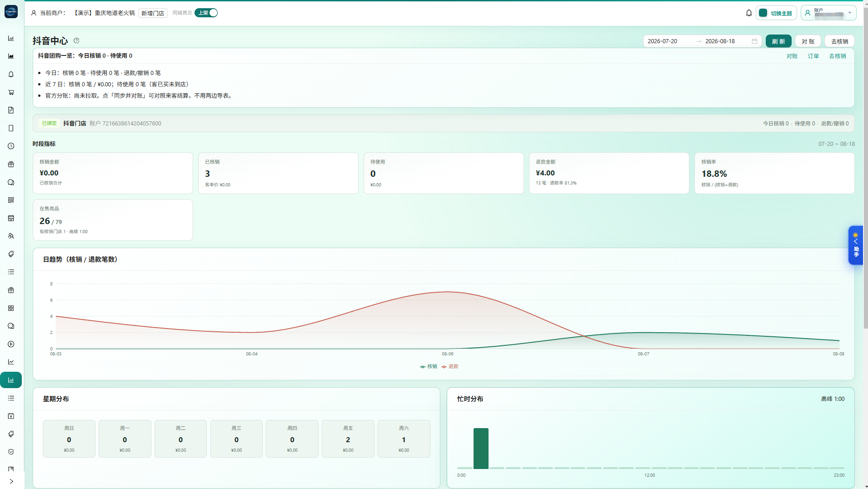Open the filled area chart sidebar icon

coord(11,56)
